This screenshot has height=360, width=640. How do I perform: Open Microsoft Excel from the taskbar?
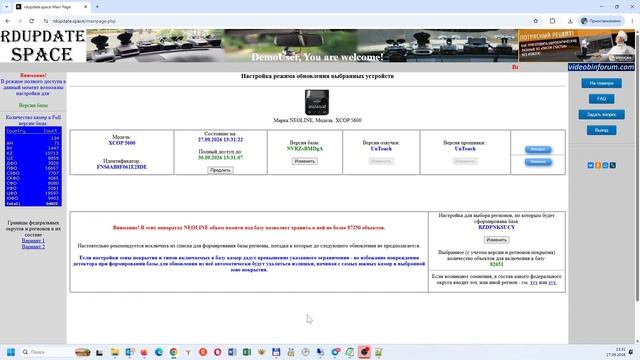(247, 352)
